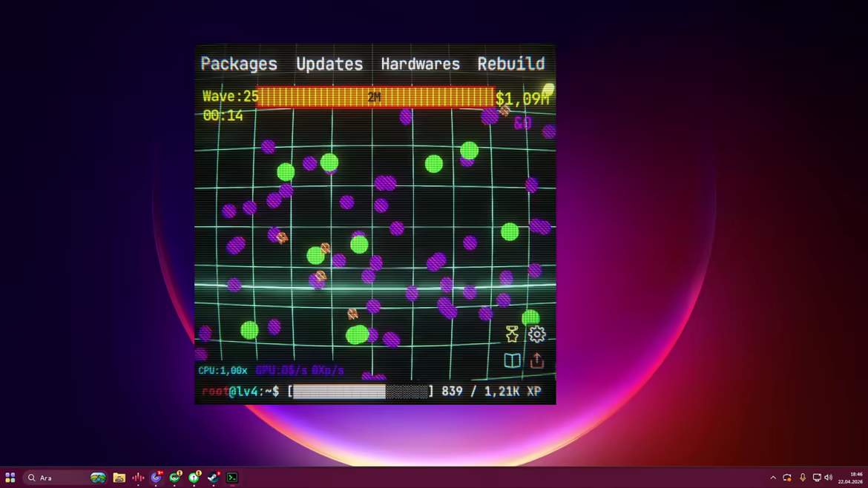Click the orange wave health bar labeled 2M
The image size is (868, 488).
375,97
